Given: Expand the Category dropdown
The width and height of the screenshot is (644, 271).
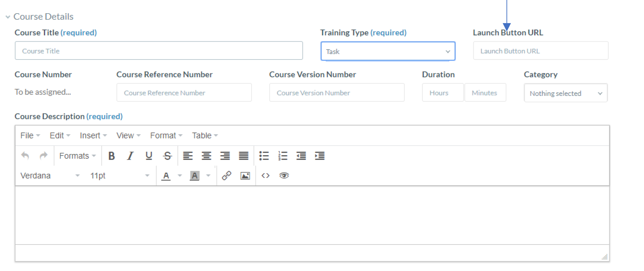Looking at the screenshot, I should click(x=565, y=93).
